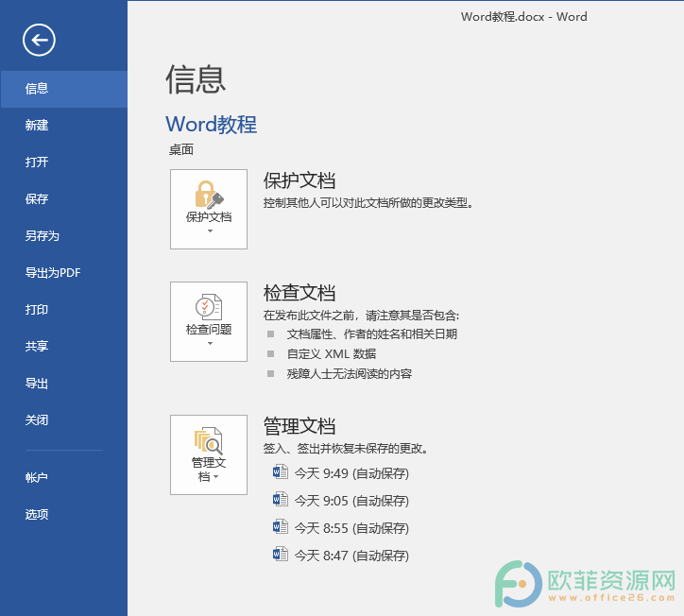
Task: Click the 保护文档 section heading
Action: point(299,180)
